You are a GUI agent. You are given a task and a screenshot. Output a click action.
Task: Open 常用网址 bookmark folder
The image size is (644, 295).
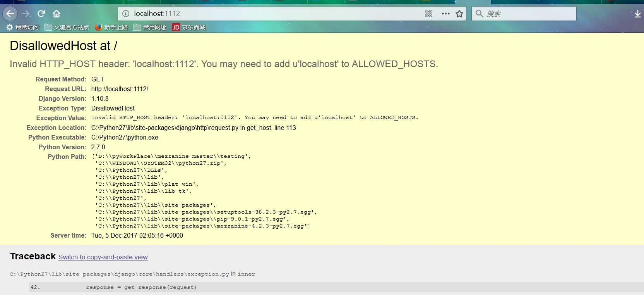(150, 27)
